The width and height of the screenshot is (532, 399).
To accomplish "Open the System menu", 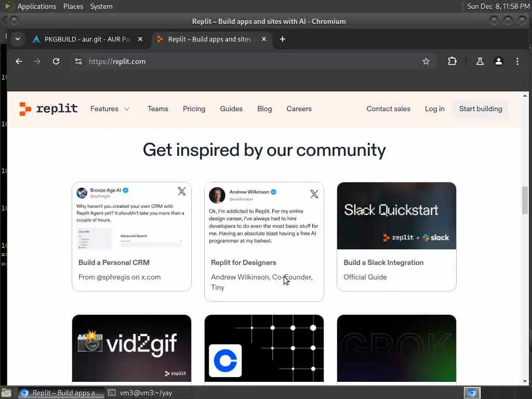I will pos(101,6).
